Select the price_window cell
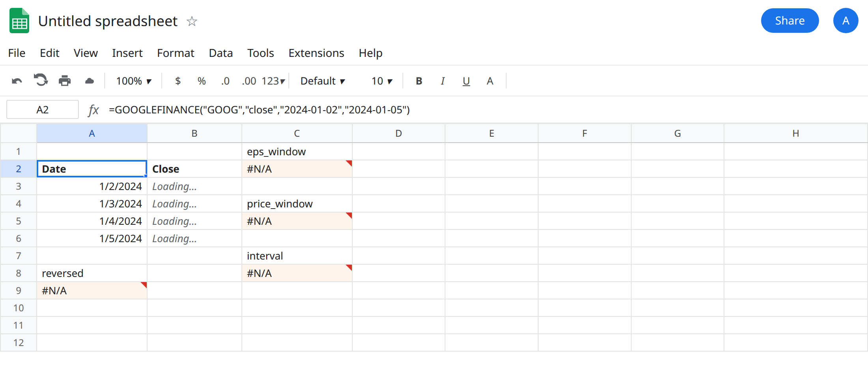 [297, 204]
